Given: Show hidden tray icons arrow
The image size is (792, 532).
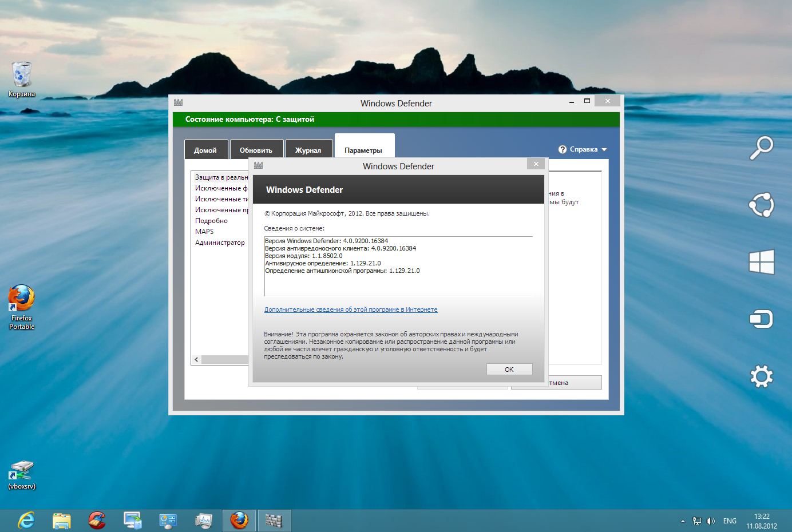Looking at the screenshot, I should (683, 521).
